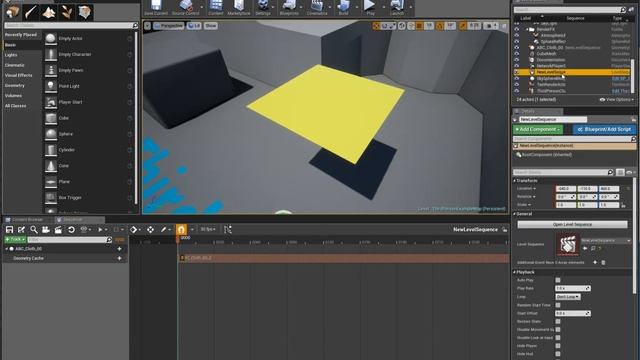Viewport: 640px width, 360px height.
Task: Select the Visual Effects category
Action: click(x=18, y=75)
